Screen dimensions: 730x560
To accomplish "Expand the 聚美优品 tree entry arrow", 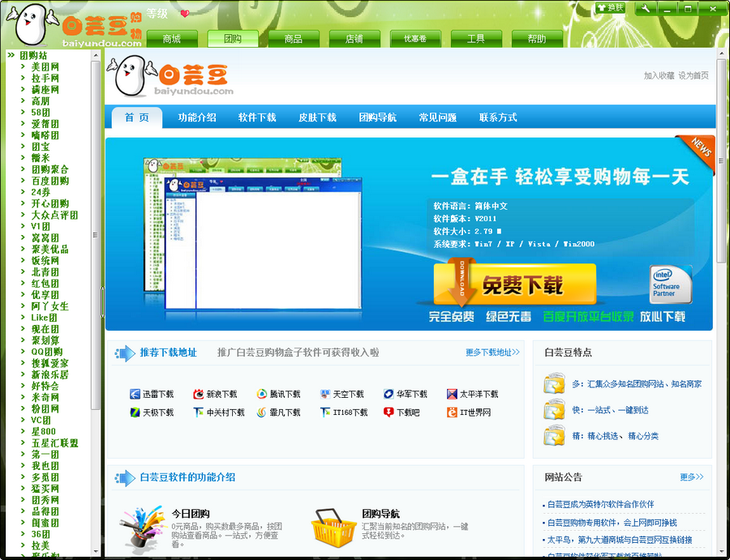I will pos(23,249).
